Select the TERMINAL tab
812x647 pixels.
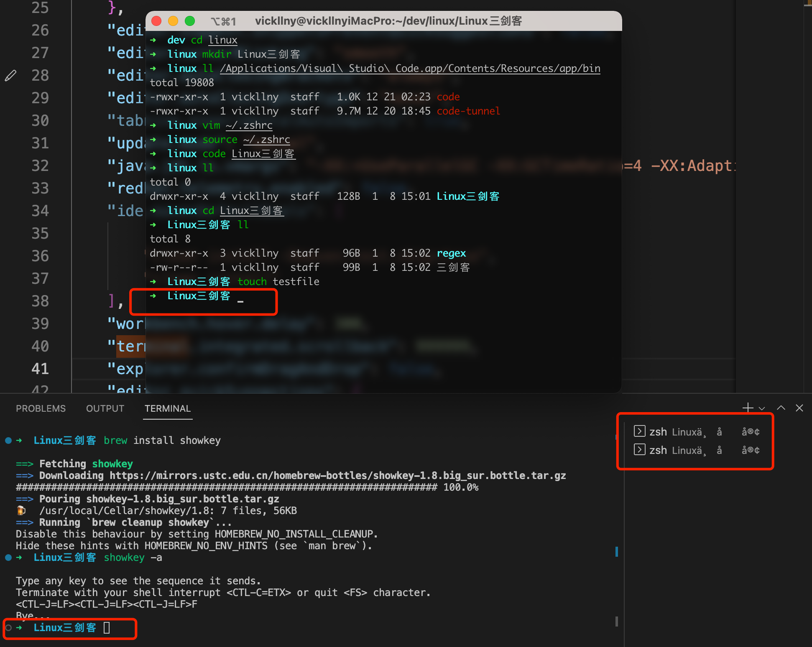[x=167, y=408]
